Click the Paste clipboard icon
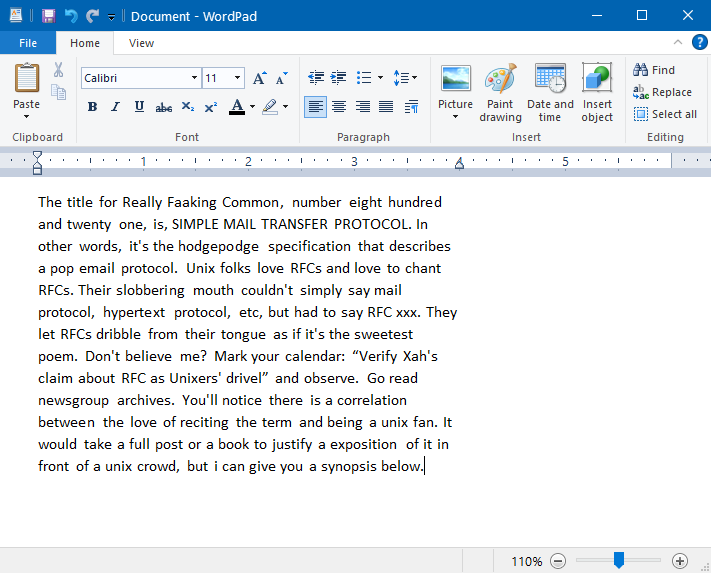Screen dimensions: 711x573 27,78
